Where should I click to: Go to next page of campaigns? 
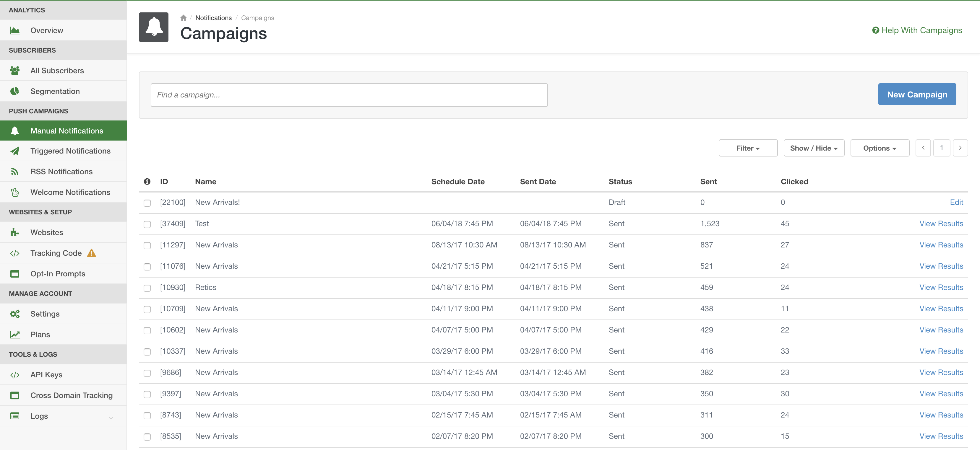pyautogui.click(x=960, y=148)
